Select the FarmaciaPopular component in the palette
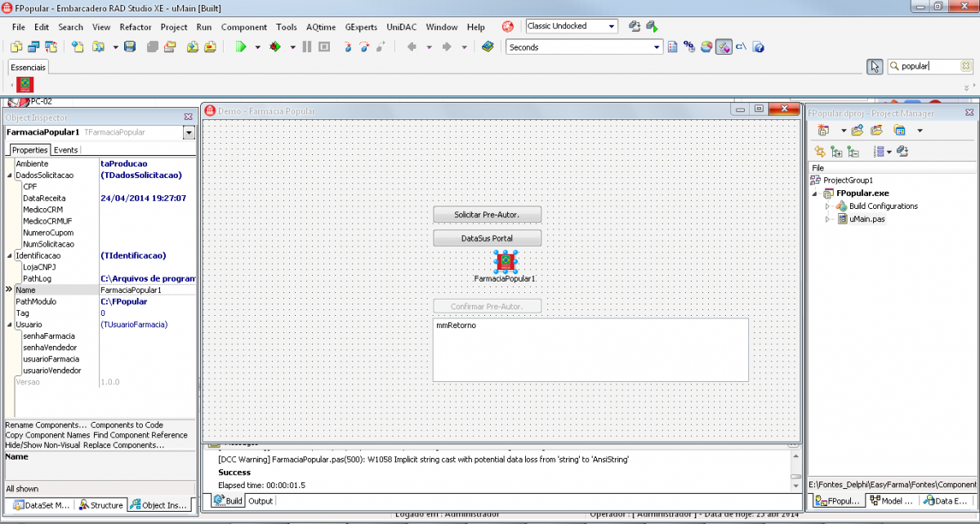Viewport: 980px width, 524px height. [25, 84]
